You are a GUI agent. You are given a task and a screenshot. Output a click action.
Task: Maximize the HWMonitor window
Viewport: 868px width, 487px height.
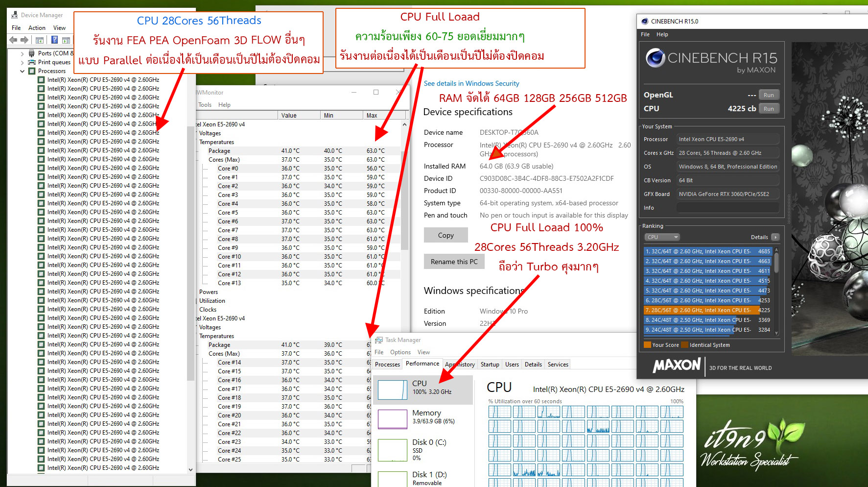[376, 92]
